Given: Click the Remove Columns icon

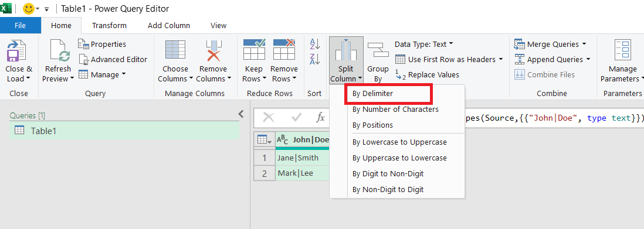Looking at the screenshot, I should tap(213, 50).
